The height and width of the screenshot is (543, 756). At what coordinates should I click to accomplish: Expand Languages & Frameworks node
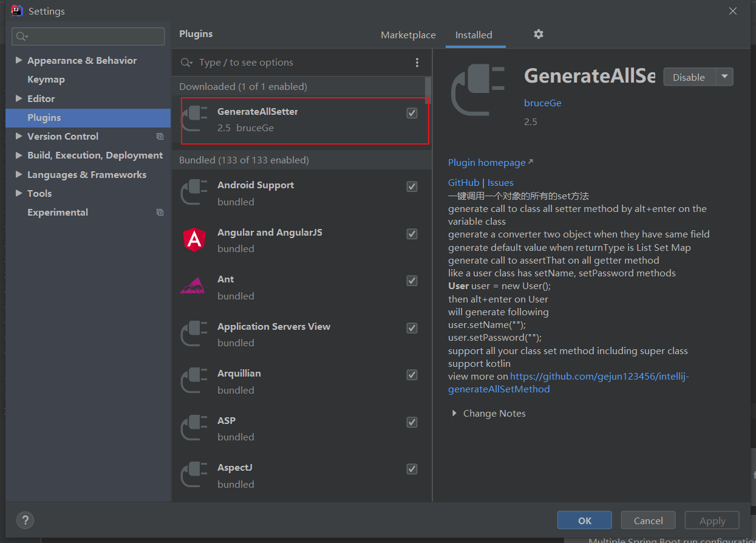(x=19, y=174)
